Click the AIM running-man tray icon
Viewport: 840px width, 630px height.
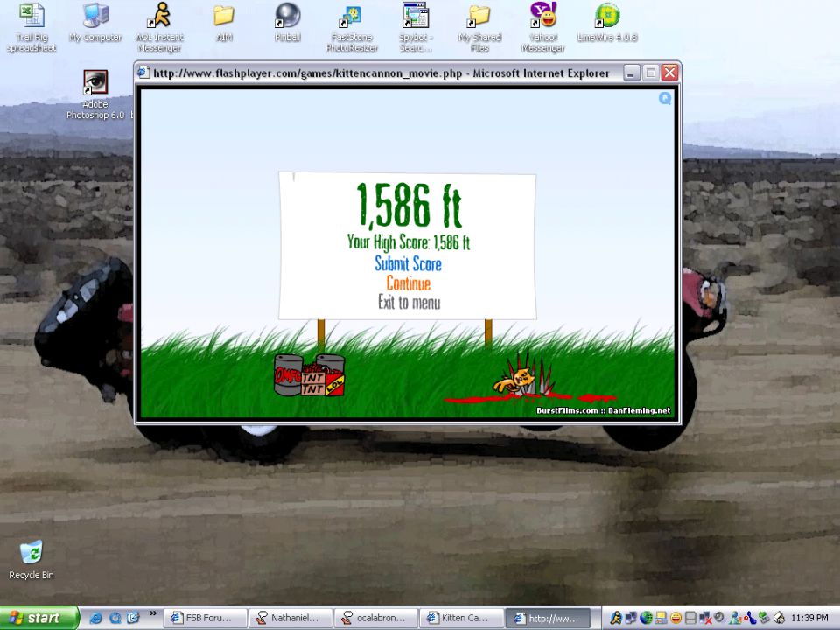(616, 618)
